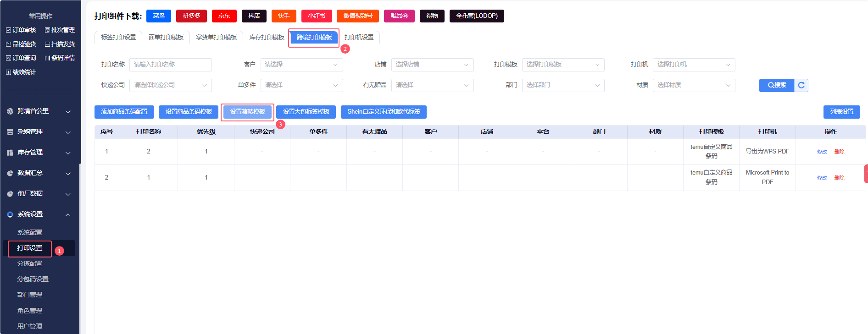Click 修改 for the 导出为WPS PDF row
This screenshot has width=868, height=334.
822,152
